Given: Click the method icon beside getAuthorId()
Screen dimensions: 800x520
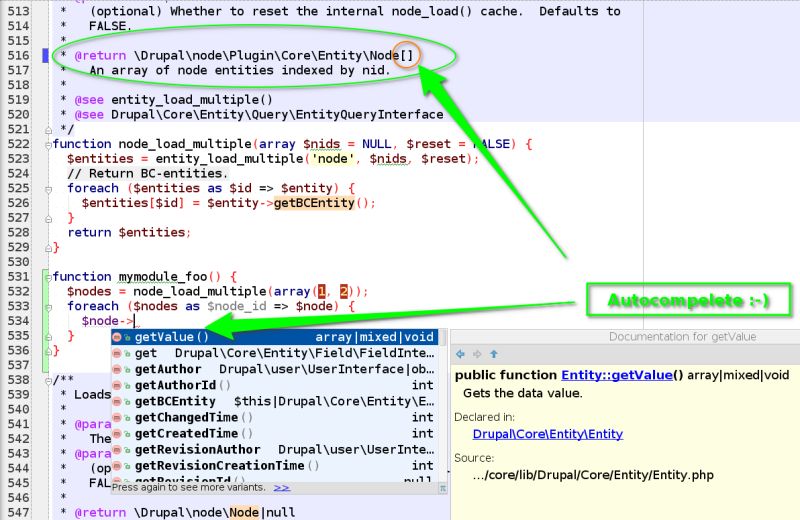Looking at the screenshot, I should pos(117,385).
